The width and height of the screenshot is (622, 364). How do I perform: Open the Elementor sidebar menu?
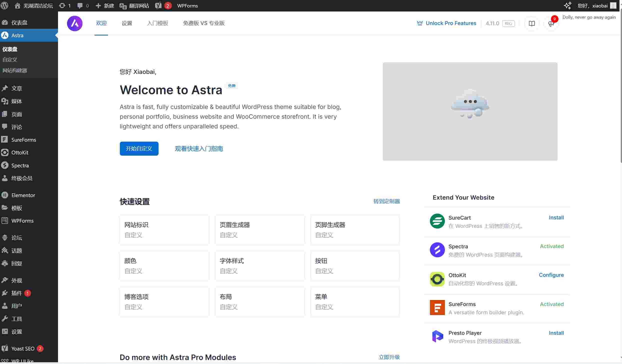click(x=23, y=195)
